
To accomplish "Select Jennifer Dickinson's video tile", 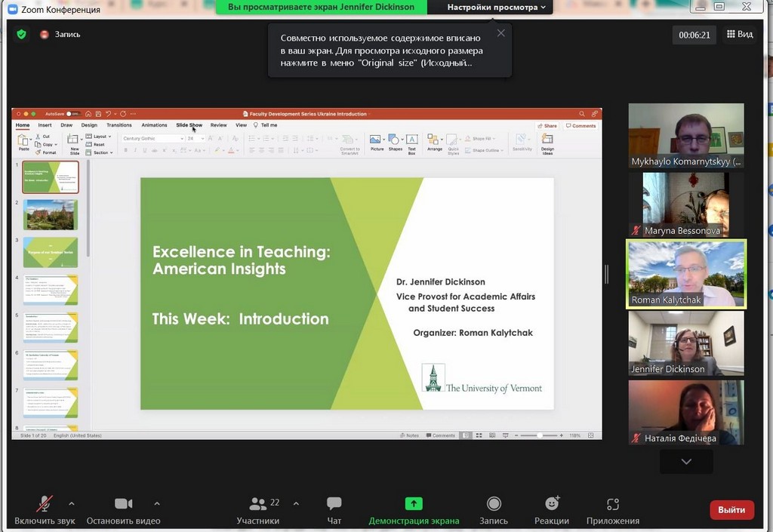I will (686, 343).
